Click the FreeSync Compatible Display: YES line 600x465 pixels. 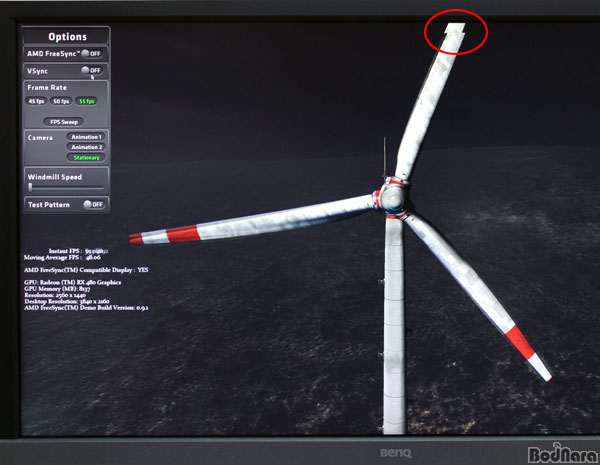tap(86, 270)
